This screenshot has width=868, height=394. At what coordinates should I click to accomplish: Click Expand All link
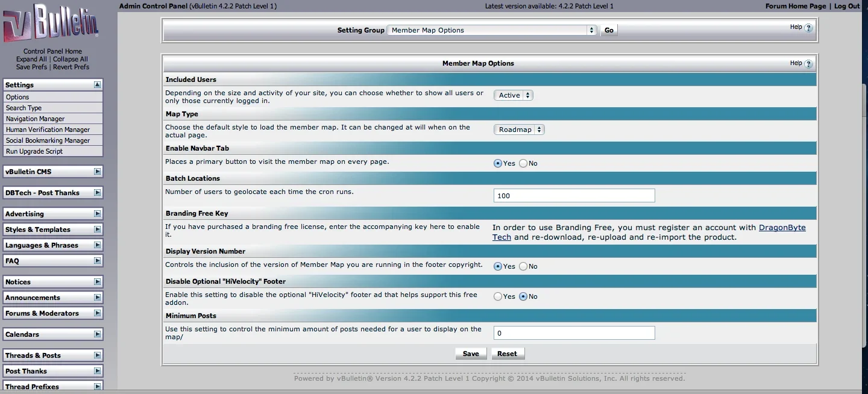(x=31, y=59)
